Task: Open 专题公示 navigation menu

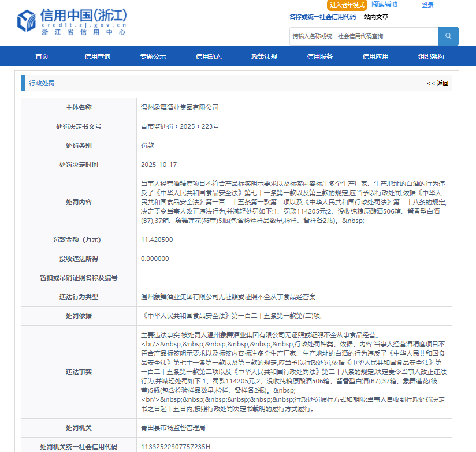Action: click(x=153, y=57)
